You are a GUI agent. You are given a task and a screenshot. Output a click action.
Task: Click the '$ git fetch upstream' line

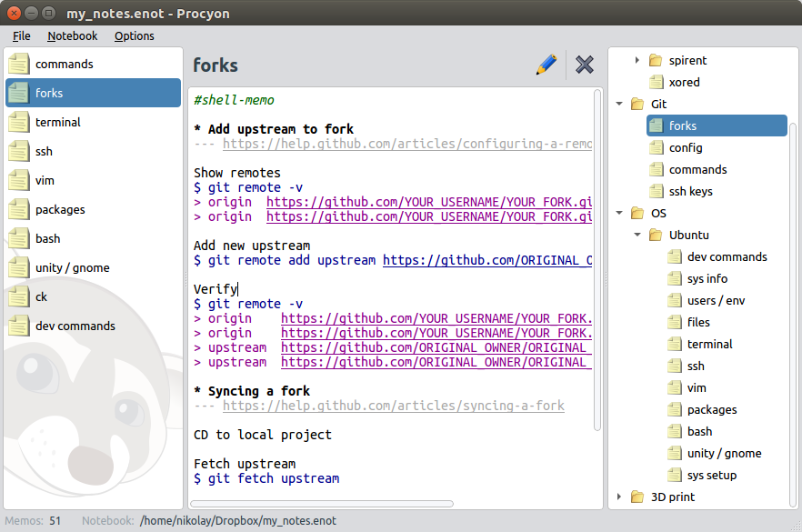click(x=266, y=478)
